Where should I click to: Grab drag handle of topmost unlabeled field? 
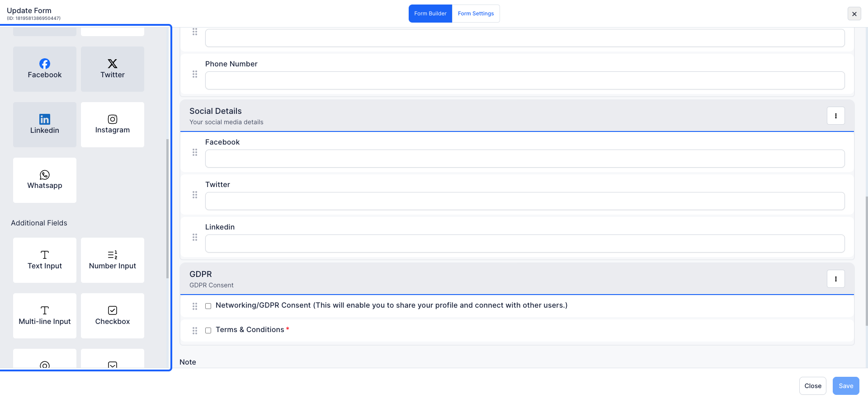195,32
